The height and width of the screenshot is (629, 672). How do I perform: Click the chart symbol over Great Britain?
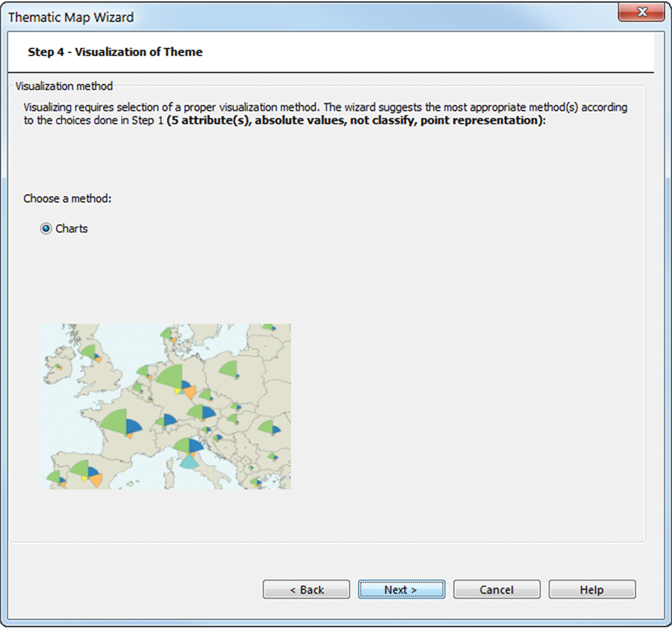[91, 354]
